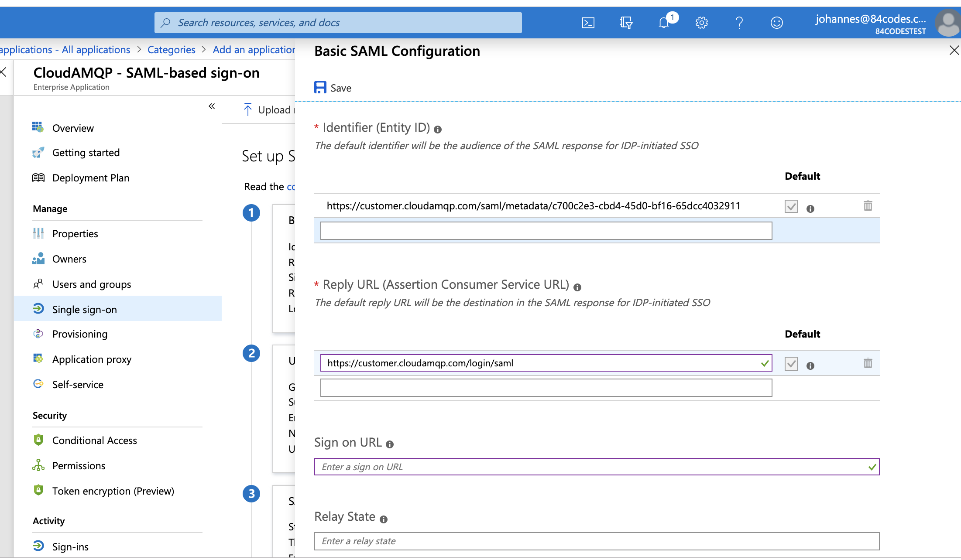The height and width of the screenshot is (560, 961).
Task: Open feedback smiley icon
Action: click(776, 23)
